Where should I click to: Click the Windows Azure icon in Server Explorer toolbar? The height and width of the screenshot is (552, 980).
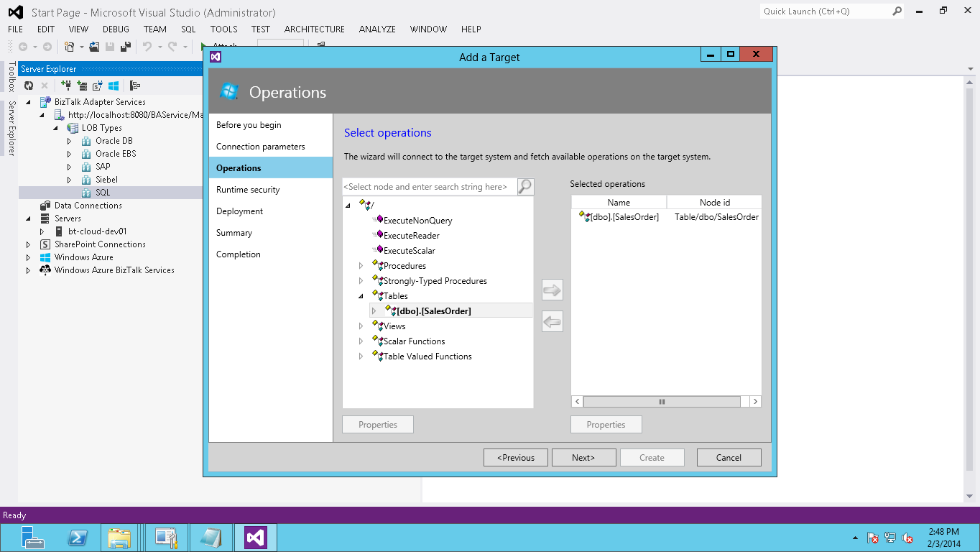click(x=113, y=86)
